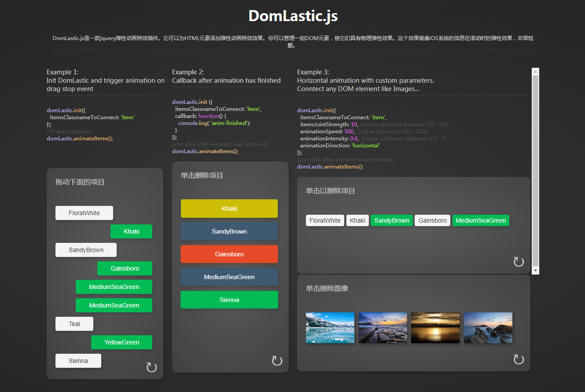Viewport: 585px width, 392px height.
Task: Click '//if drag stopped...' comment in Example 1
Action: pos(70,132)
